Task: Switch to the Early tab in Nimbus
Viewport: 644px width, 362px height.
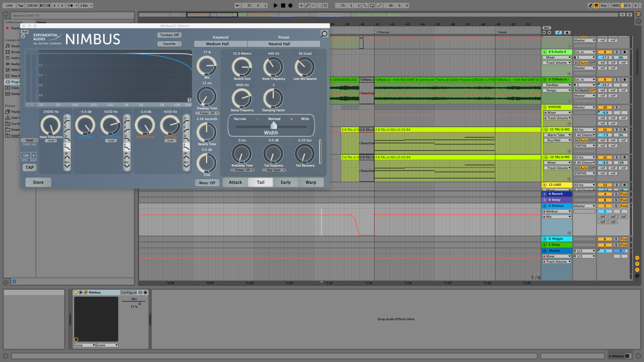Action: pos(285,182)
